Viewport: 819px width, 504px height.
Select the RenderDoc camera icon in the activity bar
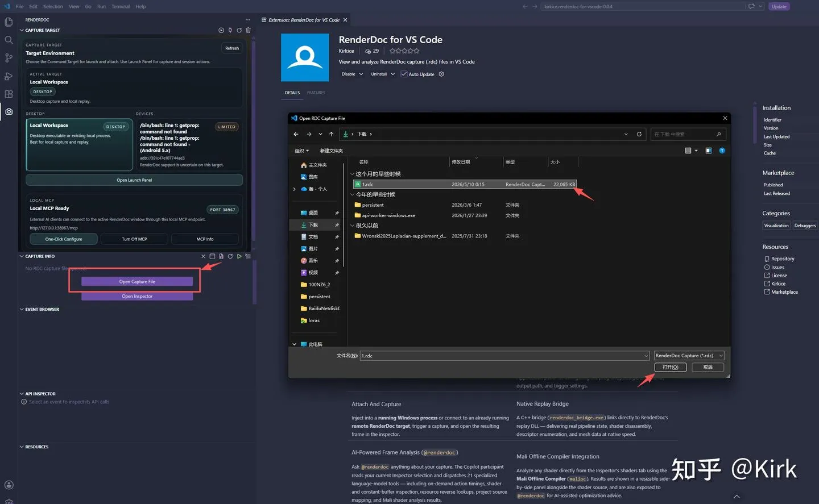(9, 111)
